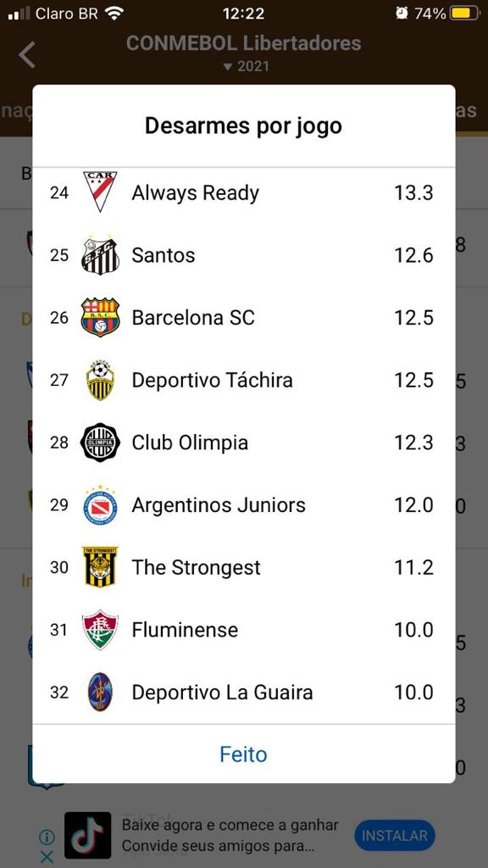Screen dimensions: 488x868
Task: Tap the Club Olimpia crest
Action: [x=100, y=442]
